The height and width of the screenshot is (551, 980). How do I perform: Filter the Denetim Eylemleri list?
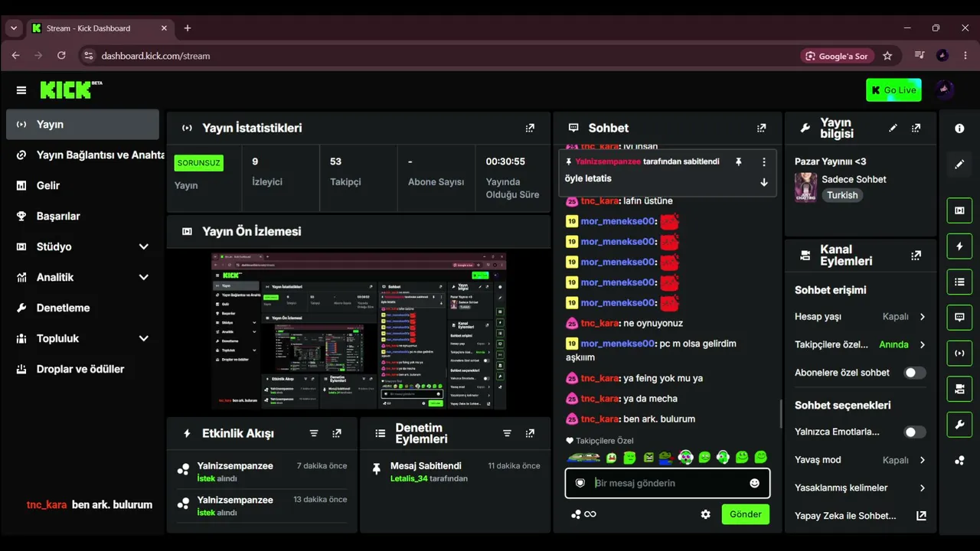click(x=507, y=433)
